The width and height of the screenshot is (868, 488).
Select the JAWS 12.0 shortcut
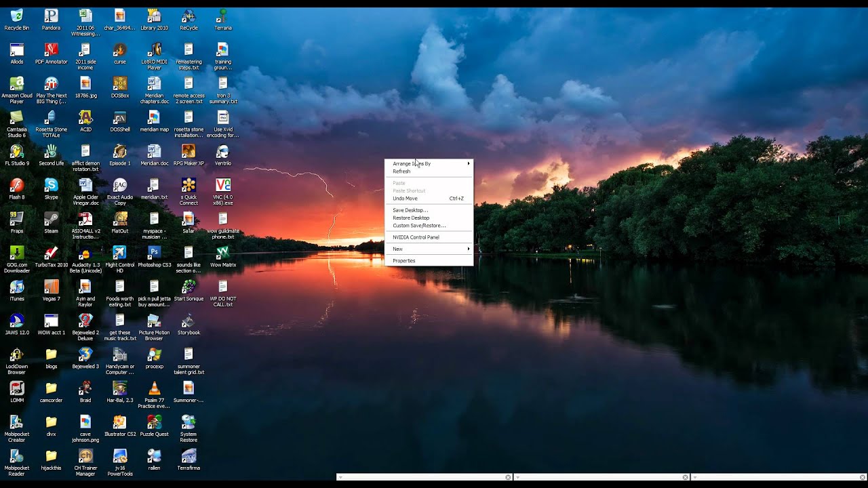(17, 325)
